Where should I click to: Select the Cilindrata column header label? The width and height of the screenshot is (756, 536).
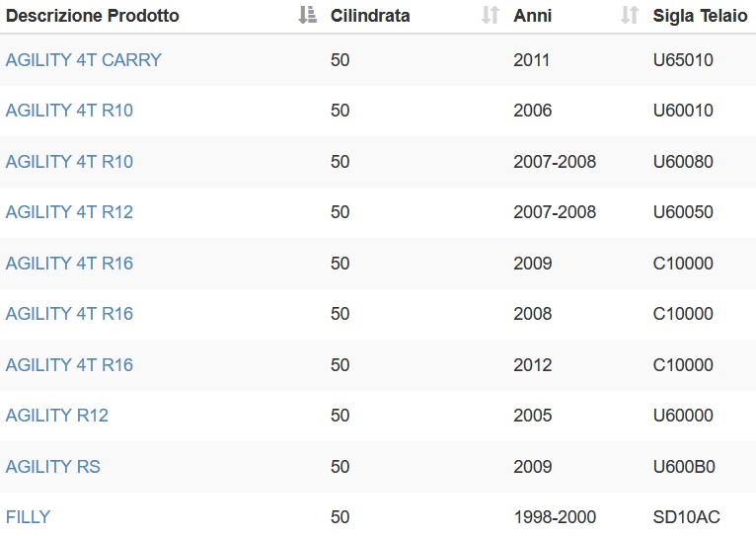[370, 16]
